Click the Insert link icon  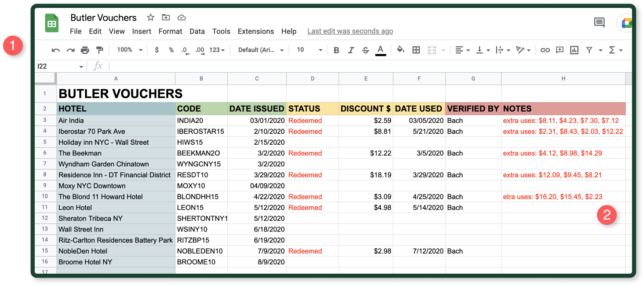pyautogui.click(x=545, y=50)
